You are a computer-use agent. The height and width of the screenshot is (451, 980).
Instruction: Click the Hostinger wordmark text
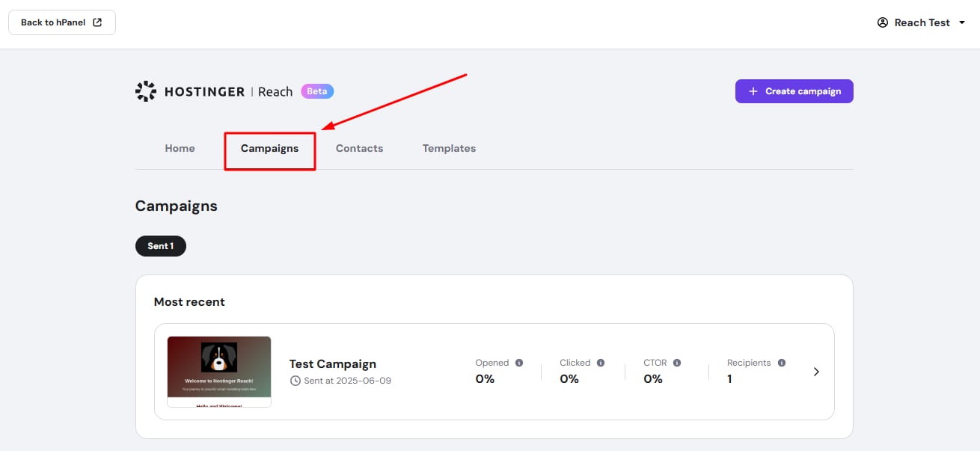click(204, 91)
